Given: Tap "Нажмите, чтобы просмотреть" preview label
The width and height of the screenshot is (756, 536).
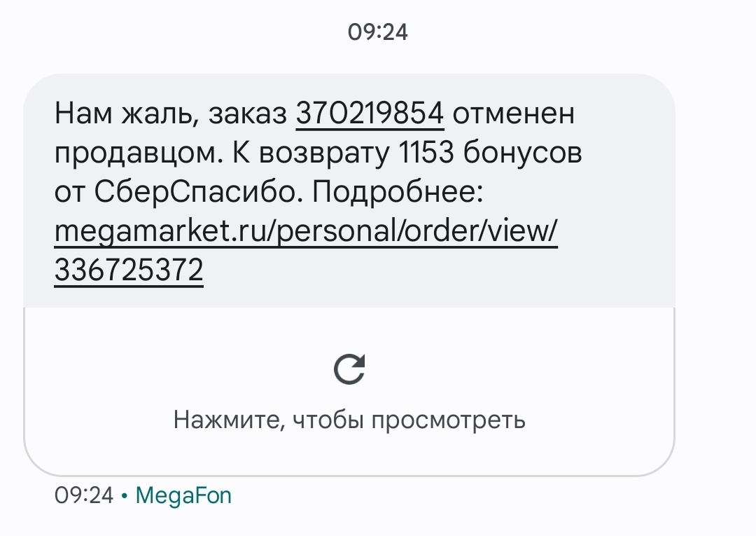Looking at the screenshot, I should 349,420.
